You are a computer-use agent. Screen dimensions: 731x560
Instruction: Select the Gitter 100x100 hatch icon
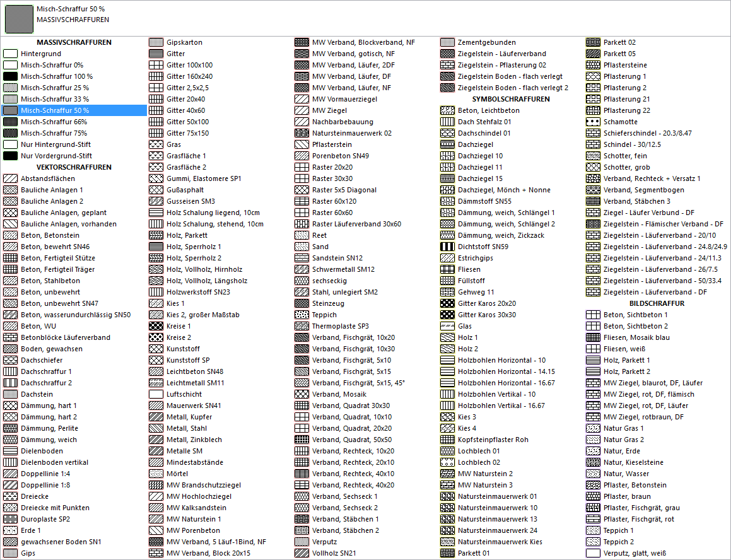pyautogui.click(x=156, y=66)
